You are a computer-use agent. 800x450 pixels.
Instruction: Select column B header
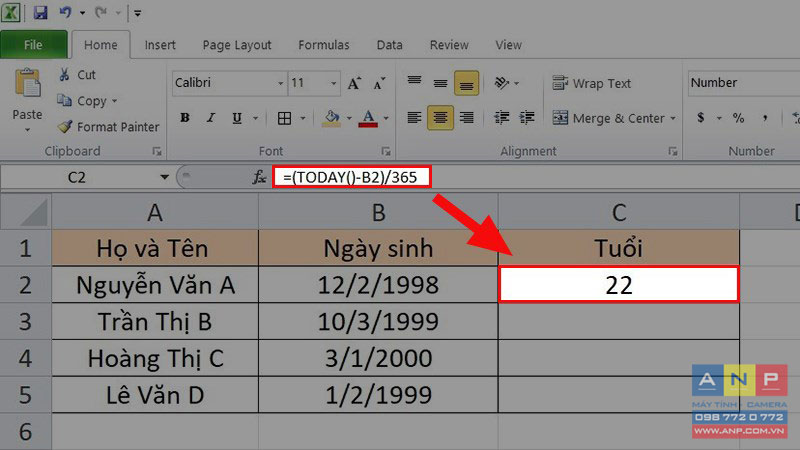pyautogui.click(x=378, y=212)
